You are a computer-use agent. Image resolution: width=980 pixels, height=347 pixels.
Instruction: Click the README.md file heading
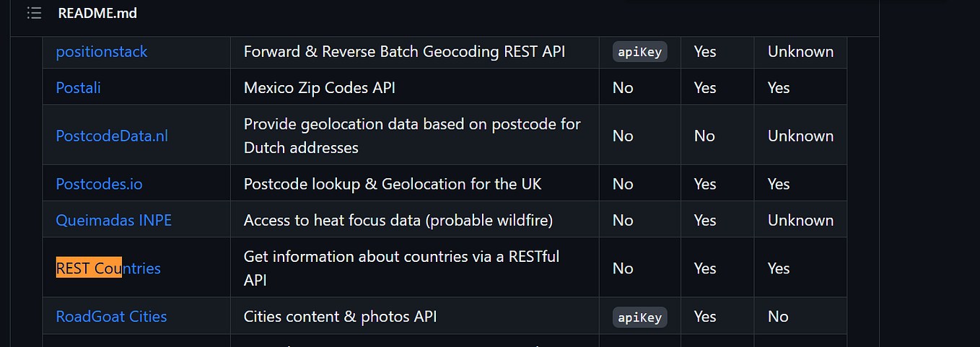pyautogui.click(x=97, y=13)
